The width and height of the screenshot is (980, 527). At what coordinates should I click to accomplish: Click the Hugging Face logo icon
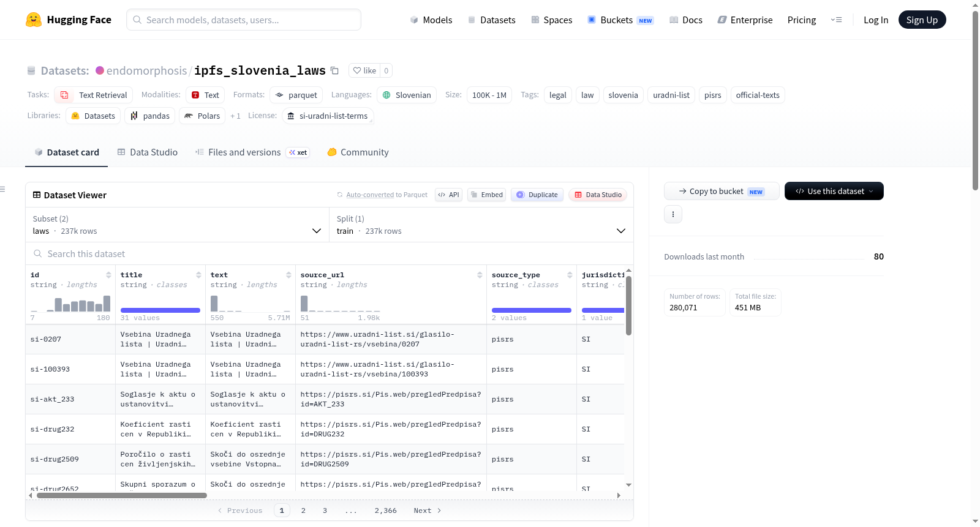(x=34, y=20)
